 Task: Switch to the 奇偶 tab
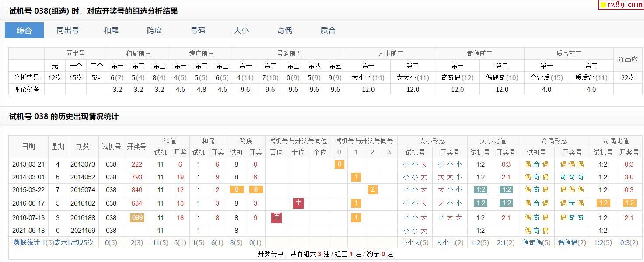click(284, 31)
